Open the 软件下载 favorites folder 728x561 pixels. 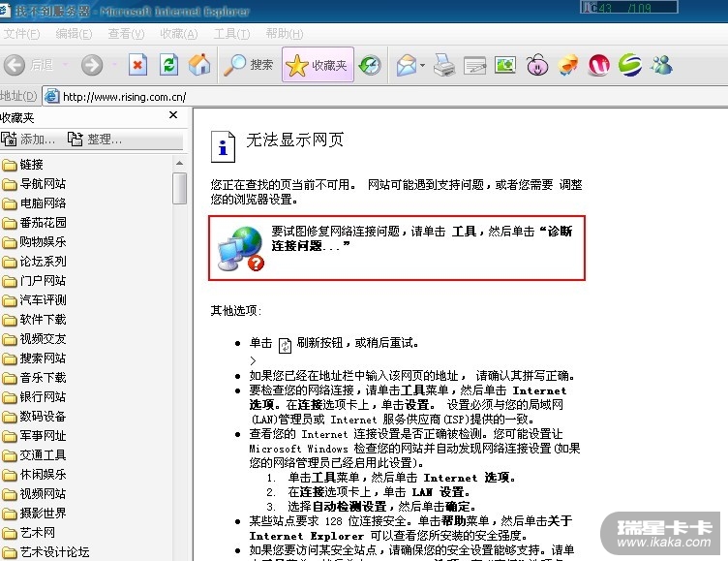(34, 320)
